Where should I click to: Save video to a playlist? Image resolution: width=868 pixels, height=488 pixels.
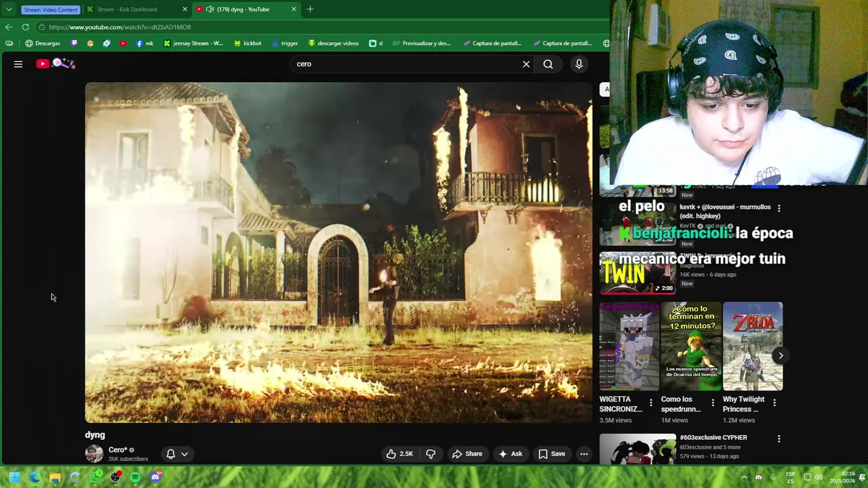coord(551,454)
